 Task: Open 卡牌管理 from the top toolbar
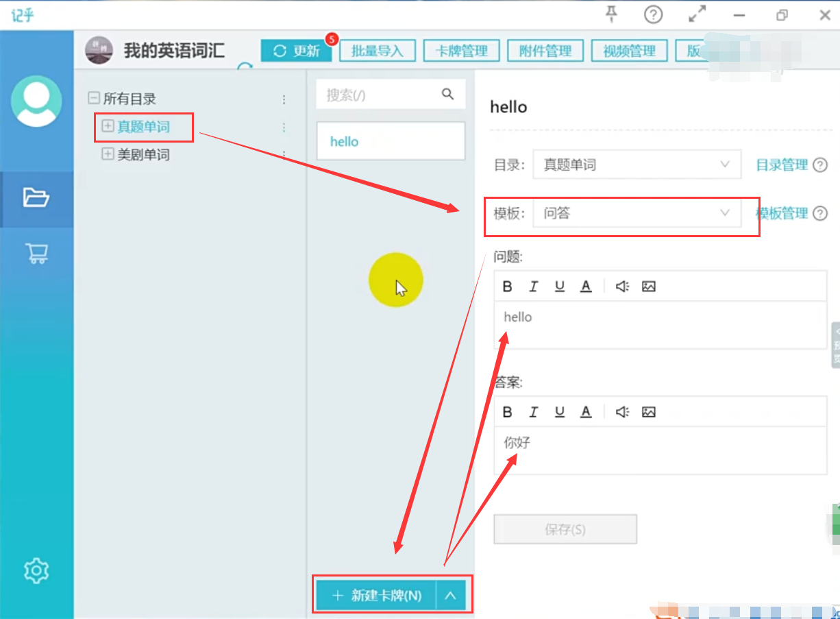[461, 50]
